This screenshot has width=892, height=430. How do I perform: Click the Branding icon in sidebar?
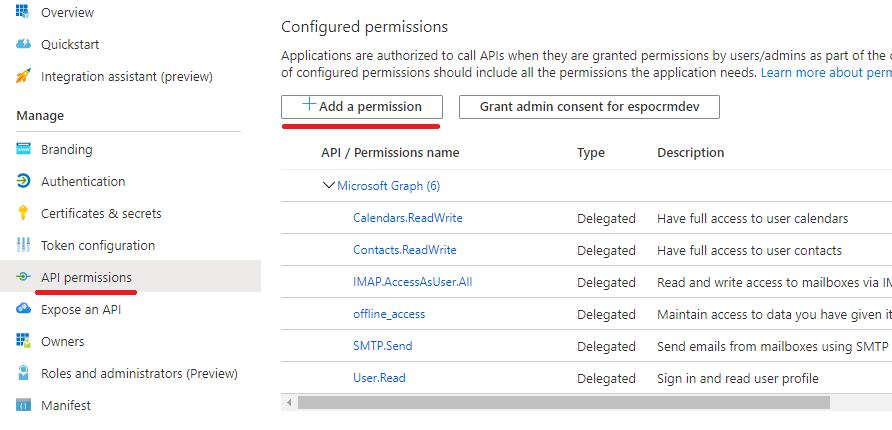[23, 149]
